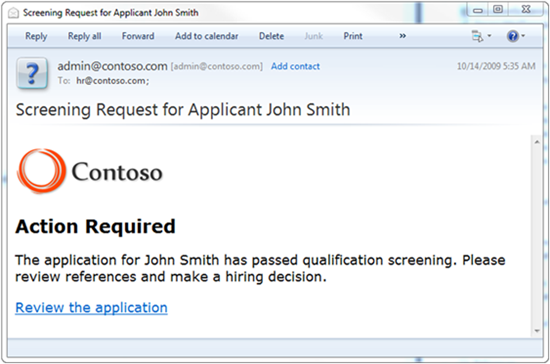Click the hr@contoso.com recipient address
This screenshot has width=550, height=364.
[x=113, y=81]
